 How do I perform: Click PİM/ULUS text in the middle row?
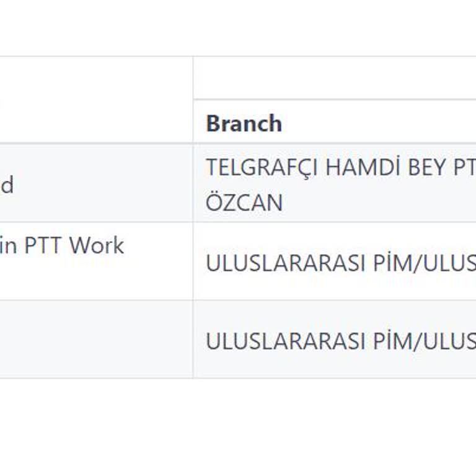424,263
